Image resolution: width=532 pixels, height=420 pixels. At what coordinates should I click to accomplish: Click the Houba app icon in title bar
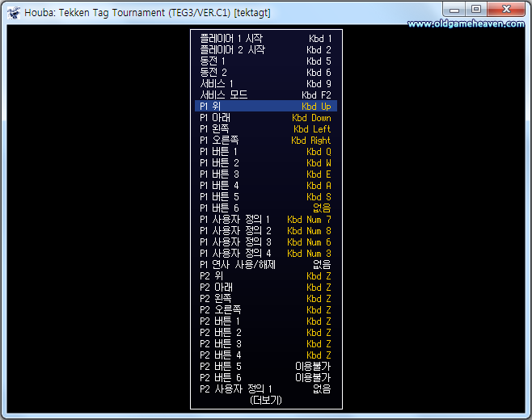click(14, 13)
